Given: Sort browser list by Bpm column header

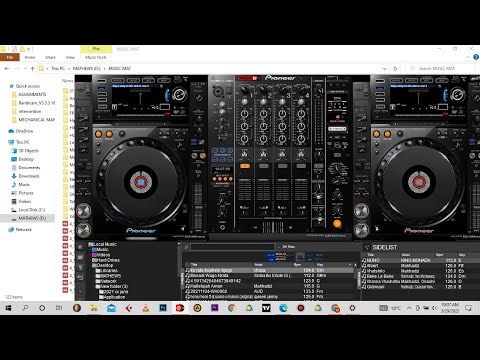Looking at the screenshot, I should coord(297,265).
